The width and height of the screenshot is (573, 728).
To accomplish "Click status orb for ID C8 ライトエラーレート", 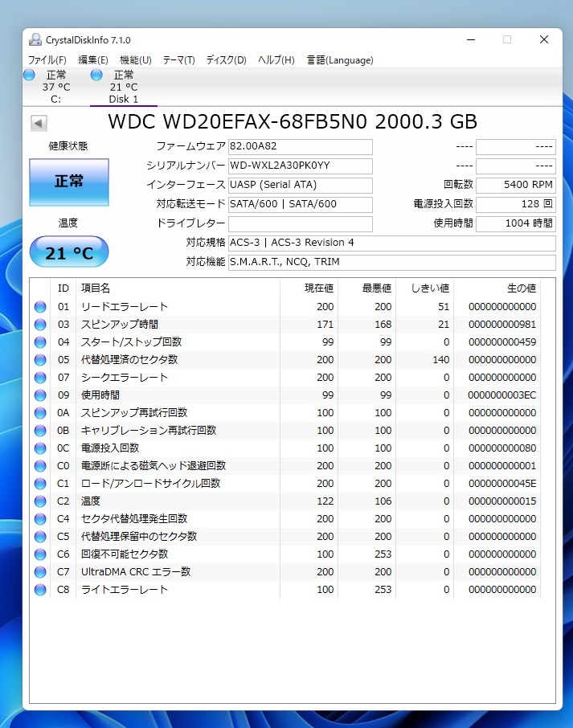I will point(40,589).
